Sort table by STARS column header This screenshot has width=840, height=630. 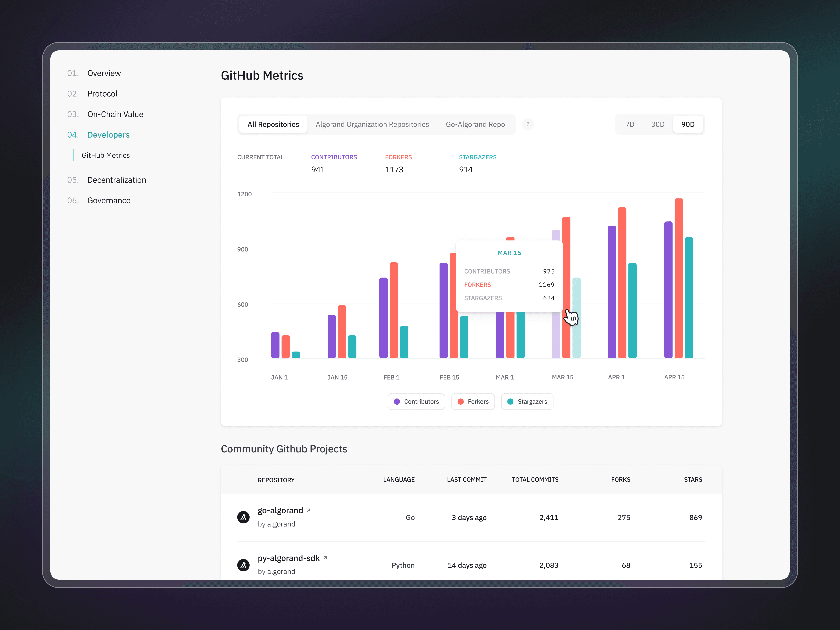click(x=693, y=480)
